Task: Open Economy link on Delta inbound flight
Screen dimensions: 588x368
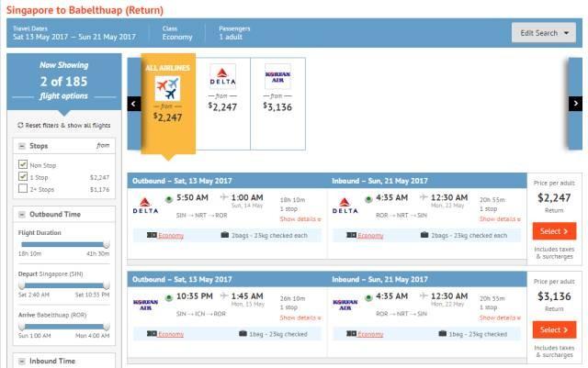Action: (x=370, y=235)
